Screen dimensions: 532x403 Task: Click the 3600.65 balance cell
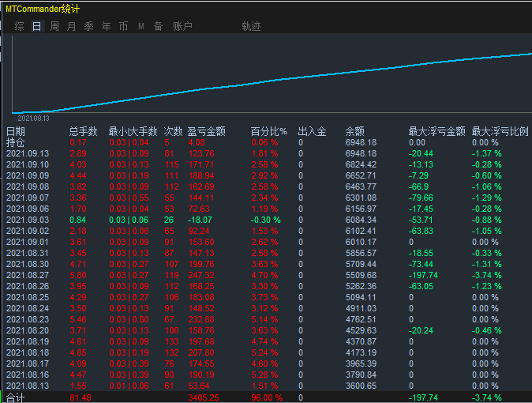[361, 386]
